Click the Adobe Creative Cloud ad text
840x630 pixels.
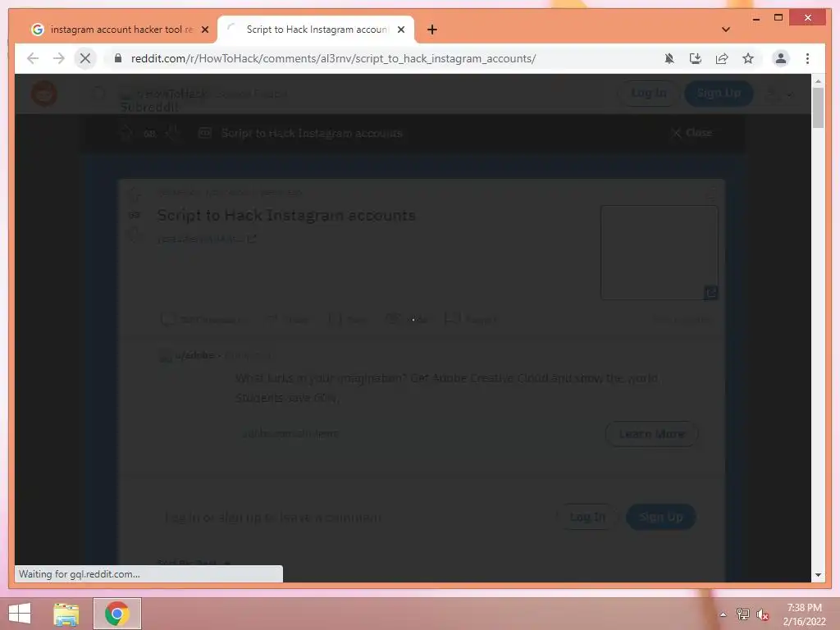tap(447, 388)
